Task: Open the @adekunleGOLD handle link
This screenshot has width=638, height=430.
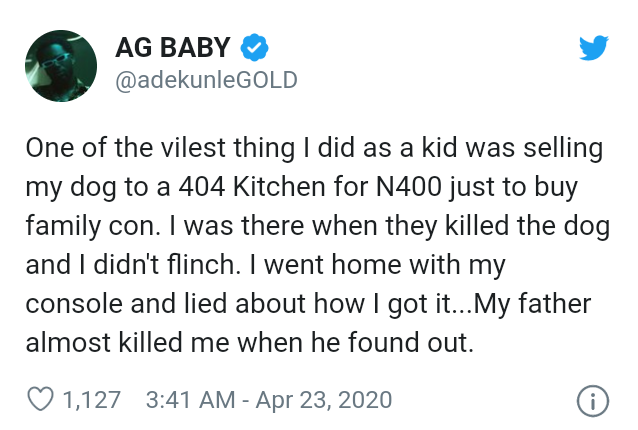Action: (x=206, y=80)
